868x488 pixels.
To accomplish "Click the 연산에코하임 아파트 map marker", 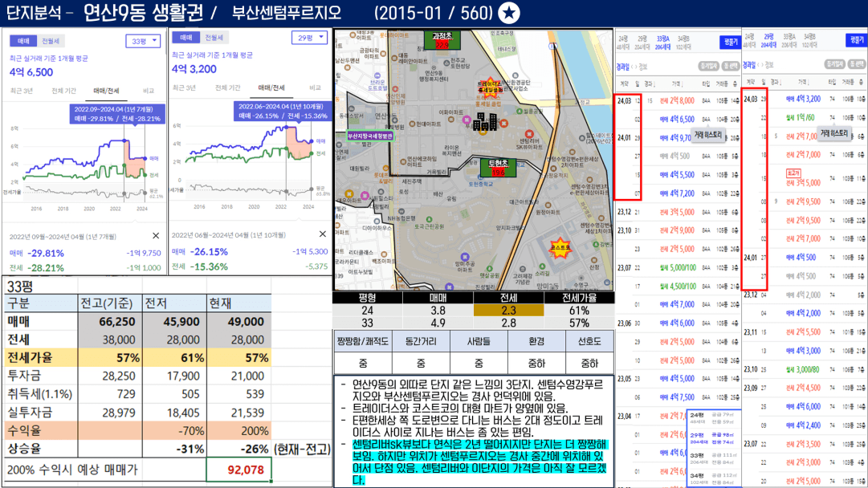I will [402, 160].
